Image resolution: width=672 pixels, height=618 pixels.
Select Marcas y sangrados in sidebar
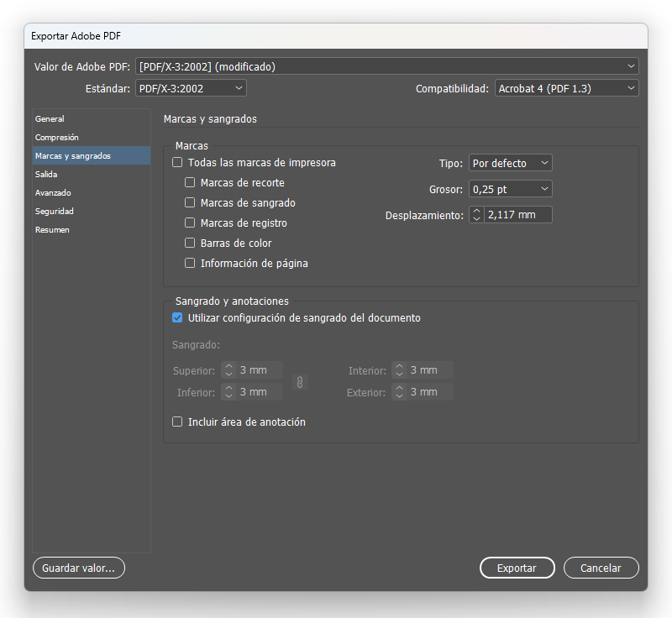click(92, 156)
